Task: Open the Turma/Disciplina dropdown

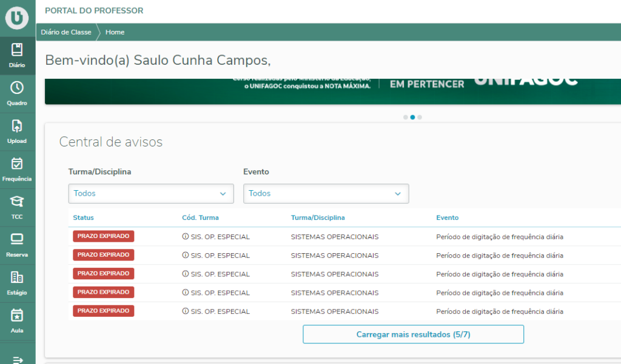Action: 151,194
